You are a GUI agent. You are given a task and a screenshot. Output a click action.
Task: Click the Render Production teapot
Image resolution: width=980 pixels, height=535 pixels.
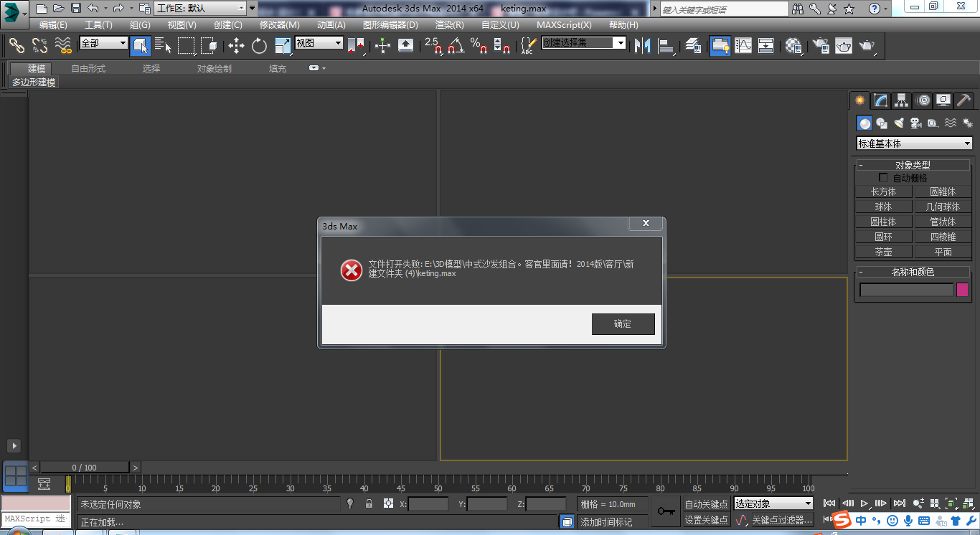coord(867,46)
